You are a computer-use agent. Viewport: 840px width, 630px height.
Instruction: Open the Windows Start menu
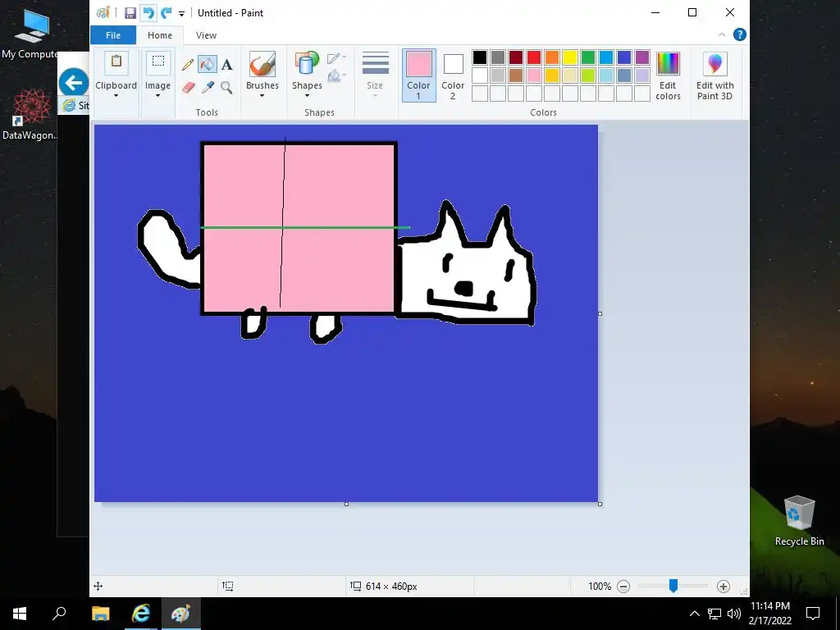(x=20, y=614)
